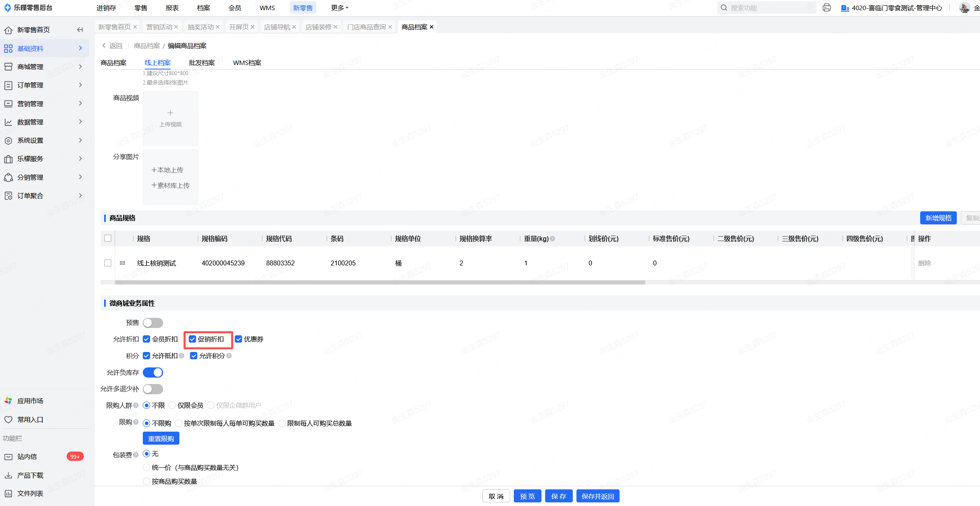The image size is (980, 506).
Task: Open the 更多 dropdown in top menu
Action: click(339, 8)
